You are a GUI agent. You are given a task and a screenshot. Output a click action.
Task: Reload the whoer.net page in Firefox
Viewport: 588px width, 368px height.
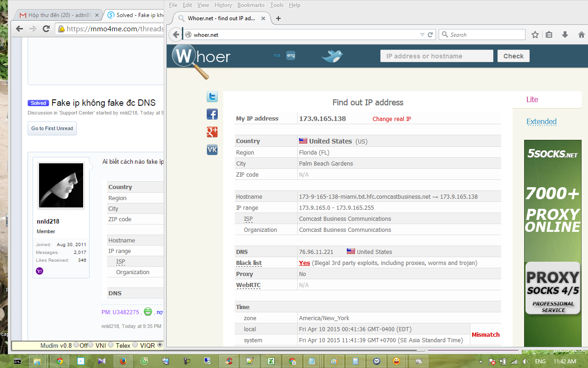point(430,34)
